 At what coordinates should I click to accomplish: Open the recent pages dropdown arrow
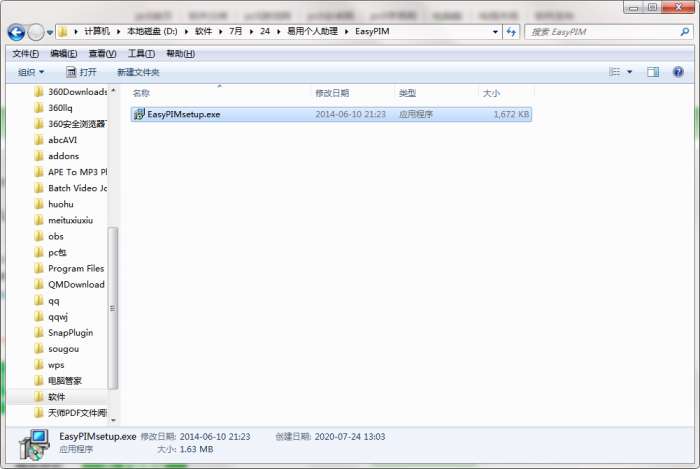50,33
